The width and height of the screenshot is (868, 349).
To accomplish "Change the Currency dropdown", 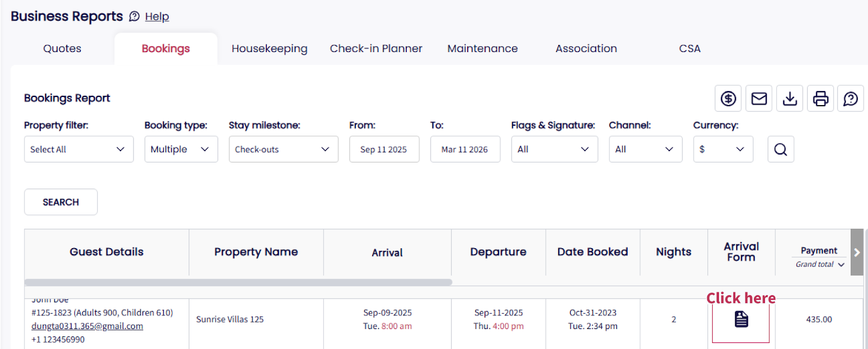I will point(723,150).
